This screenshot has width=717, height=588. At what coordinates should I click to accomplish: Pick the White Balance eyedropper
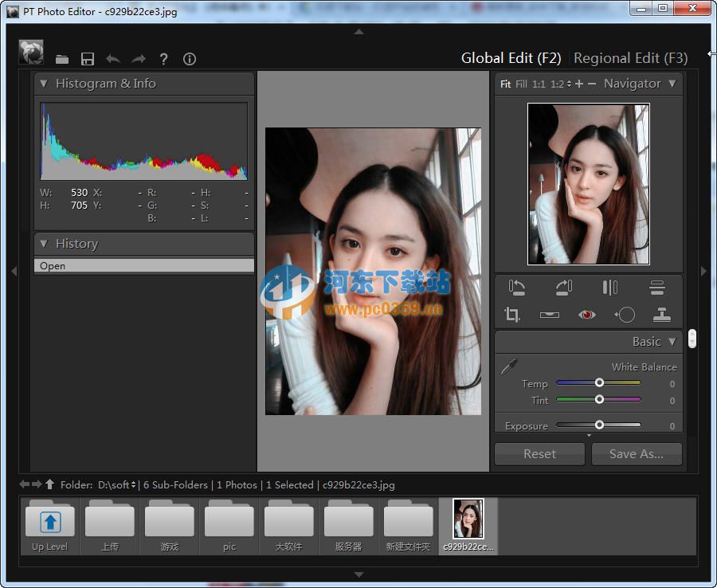[x=510, y=367]
